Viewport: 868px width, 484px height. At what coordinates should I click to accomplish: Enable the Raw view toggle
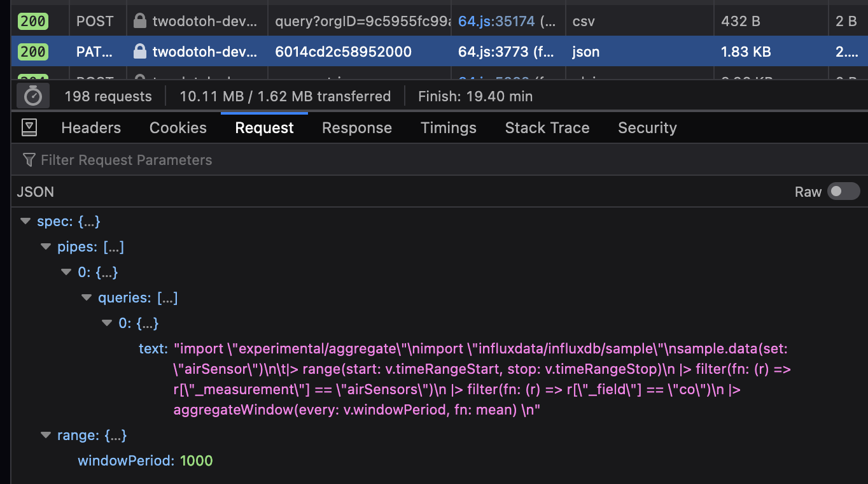tap(844, 191)
